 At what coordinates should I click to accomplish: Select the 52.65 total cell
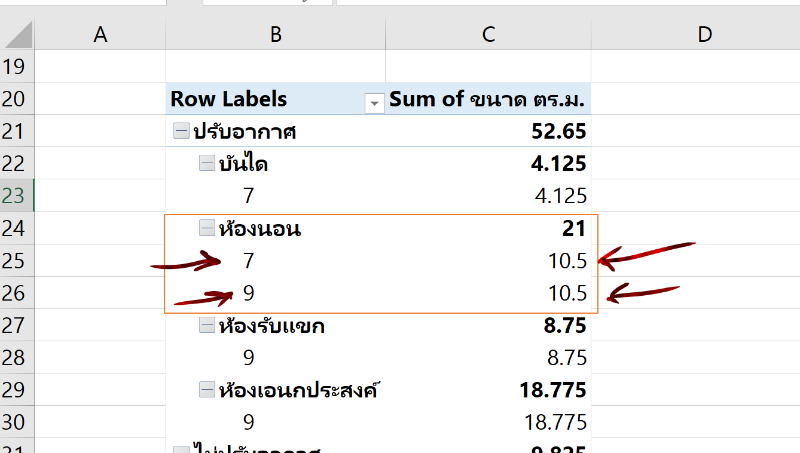tap(487, 131)
